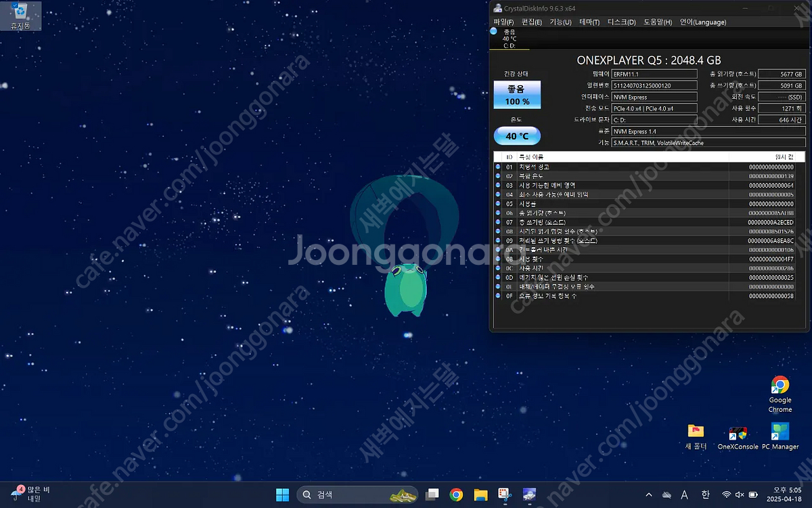Click the rotation rate value (SSD)

click(782, 97)
